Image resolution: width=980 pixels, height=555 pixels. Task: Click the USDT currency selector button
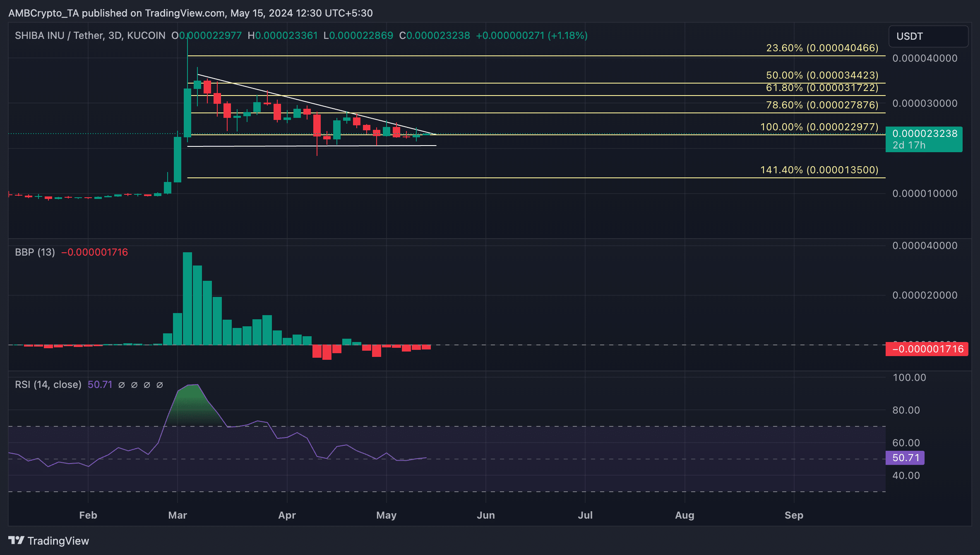928,36
